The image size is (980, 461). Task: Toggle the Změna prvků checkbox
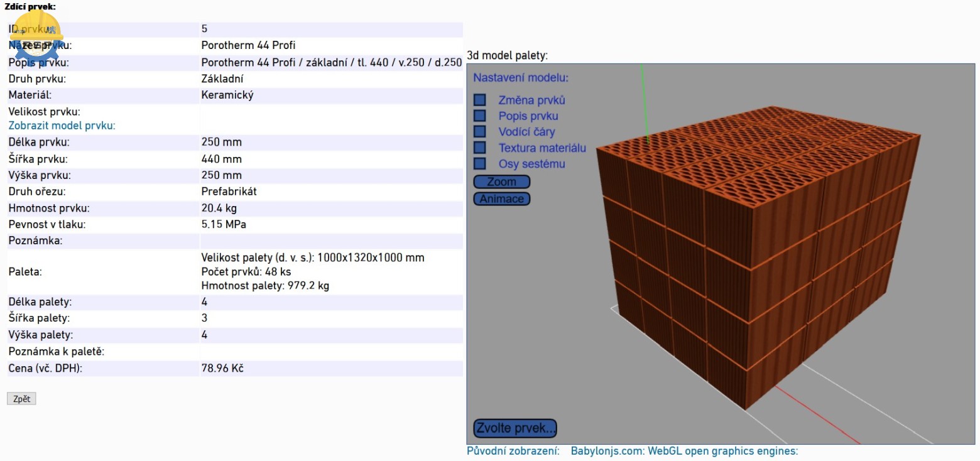pyautogui.click(x=480, y=100)
